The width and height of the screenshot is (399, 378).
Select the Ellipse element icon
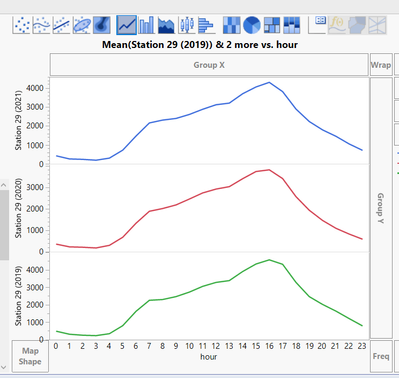82,25
